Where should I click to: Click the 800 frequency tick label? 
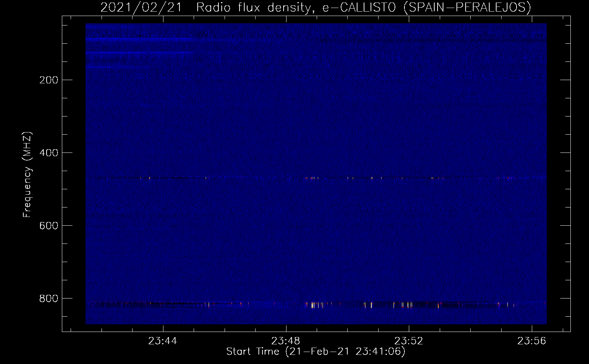tap(48, 298)
